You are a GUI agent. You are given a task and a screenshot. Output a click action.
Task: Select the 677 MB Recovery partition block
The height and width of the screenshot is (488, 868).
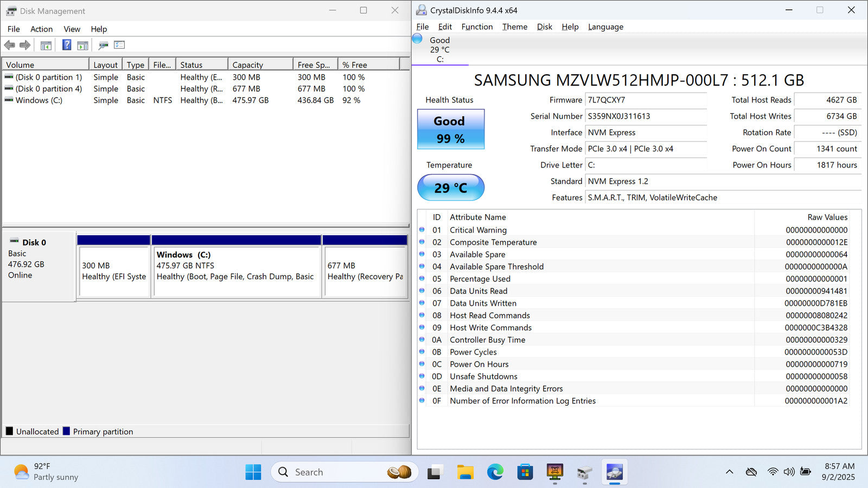coord(365,271)
